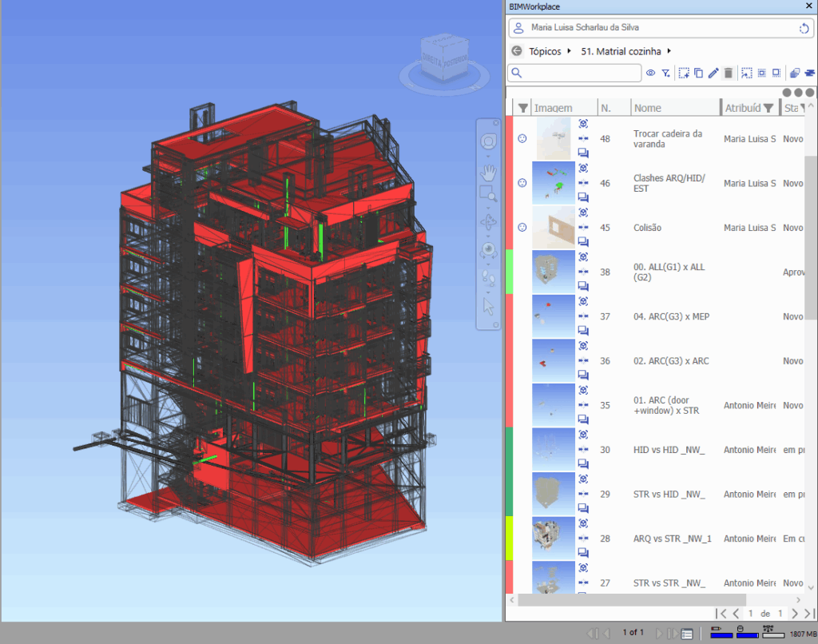
Task: Click the isolate selection square icon
Action: (761, 73)
